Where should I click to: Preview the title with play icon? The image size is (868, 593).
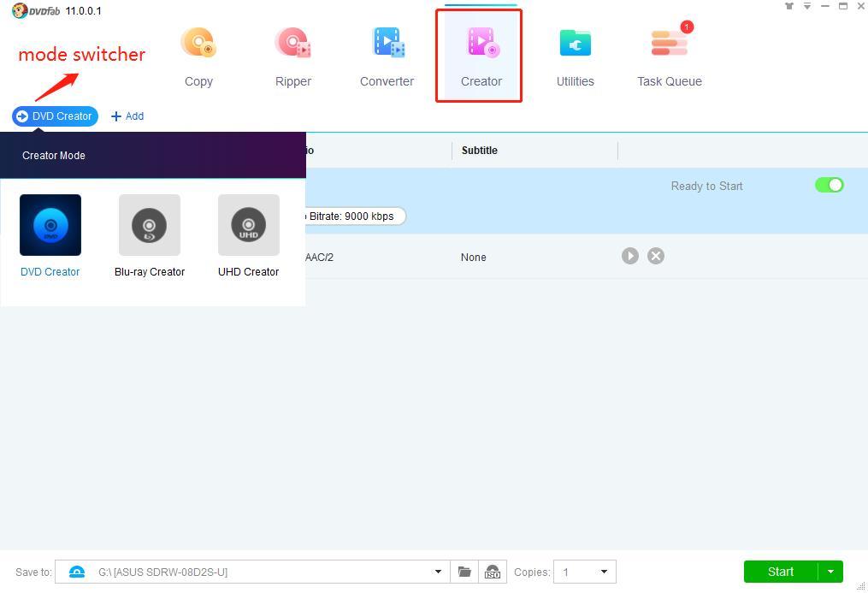click(630, 256)
